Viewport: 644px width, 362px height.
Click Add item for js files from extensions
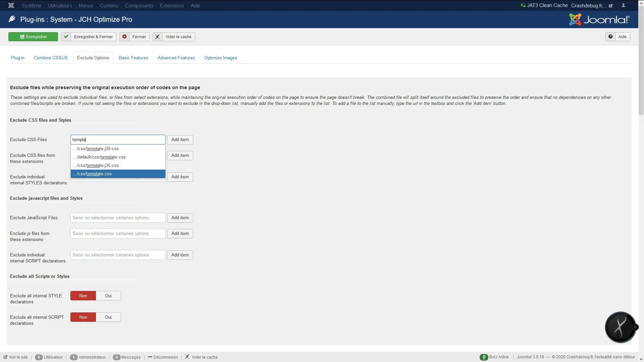pyautogui.click(x=180, y=233)
